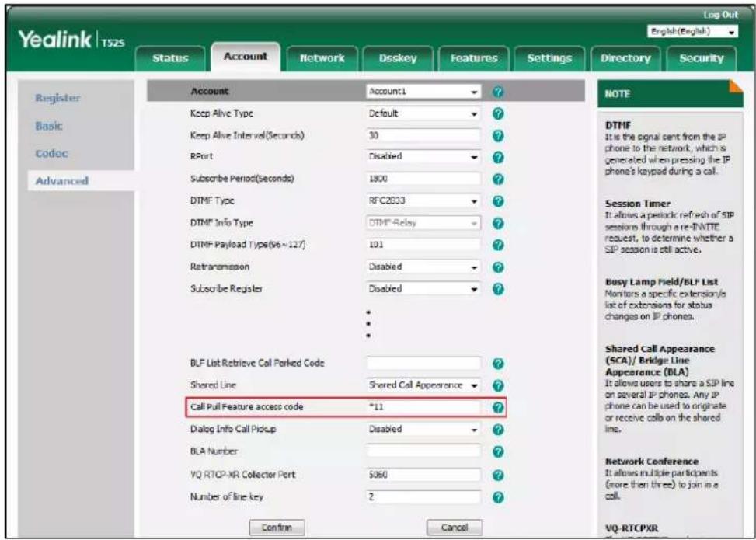Screen dimensions: 756x540
Task: Select the Account tab
Action: (x=246, y=57)
